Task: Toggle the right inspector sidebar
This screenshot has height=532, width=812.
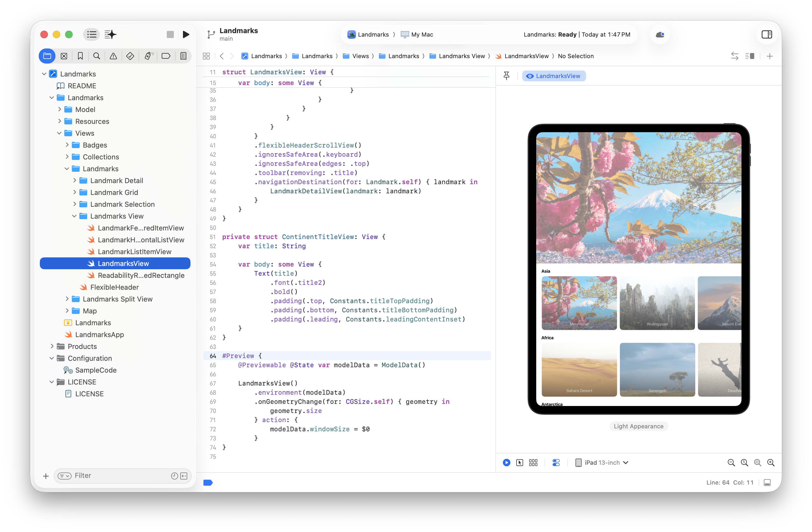Action: 767,34
